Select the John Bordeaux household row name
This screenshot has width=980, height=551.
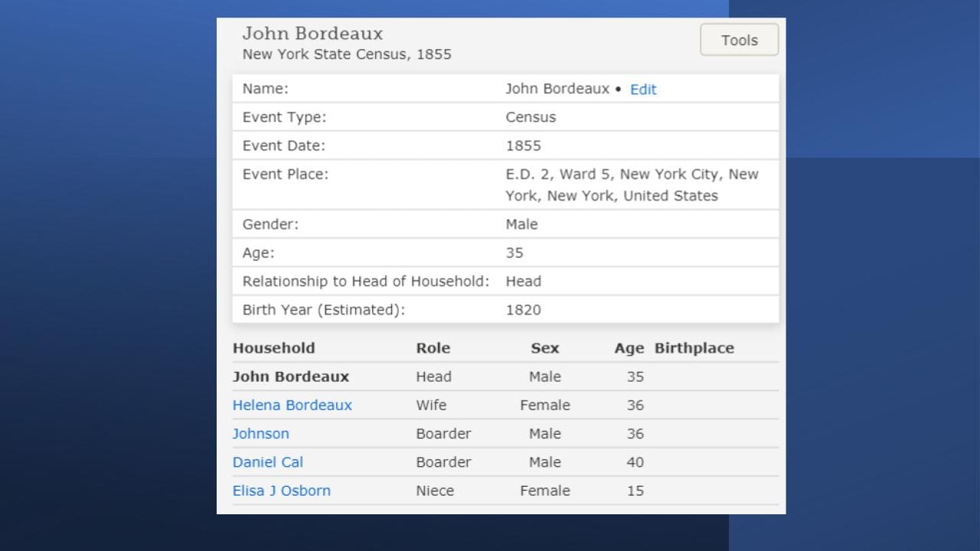click(291, 377)
